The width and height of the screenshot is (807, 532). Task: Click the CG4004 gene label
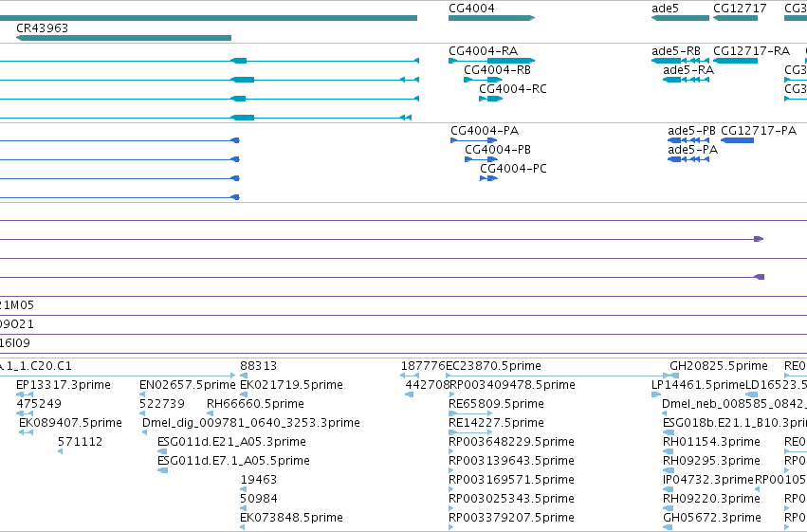point(471,9)
